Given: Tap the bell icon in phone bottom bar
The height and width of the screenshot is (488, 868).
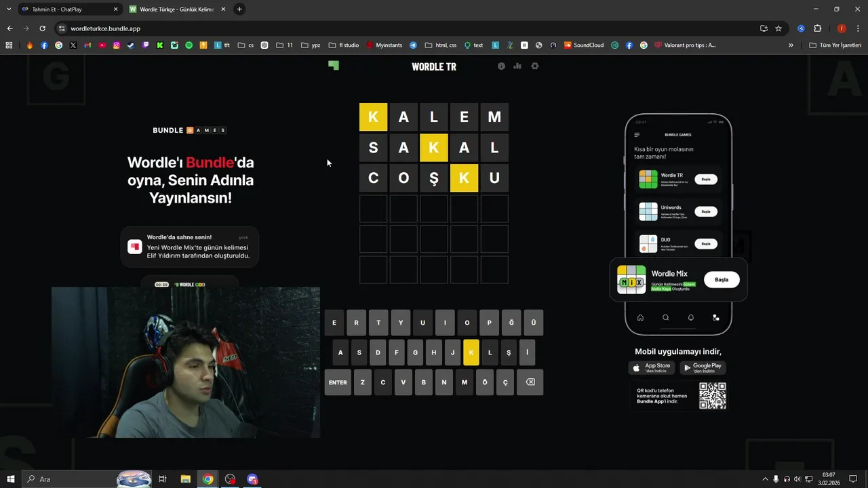Looking at the screenshot, I should tap(691, 317).
